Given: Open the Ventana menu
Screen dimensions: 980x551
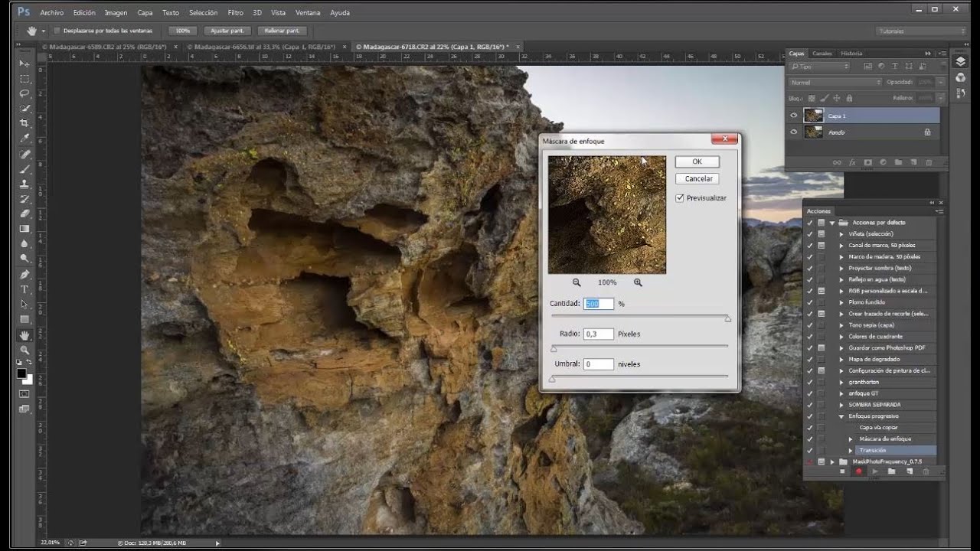Looking at the screenshot, I should [308, 13].
